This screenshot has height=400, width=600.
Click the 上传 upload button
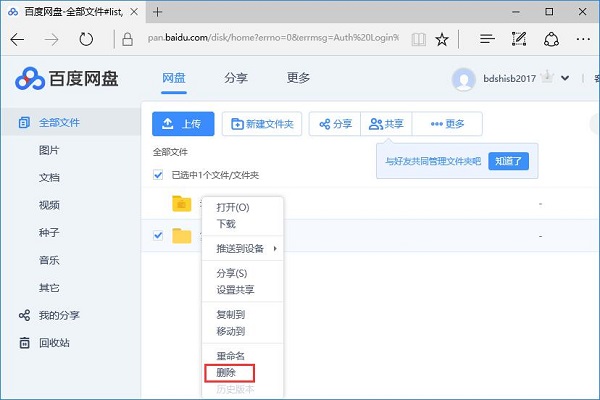coord(183,124)
